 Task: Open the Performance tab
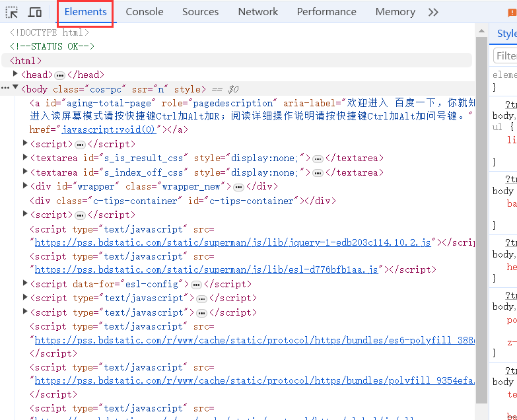click(x=326, y=12)
